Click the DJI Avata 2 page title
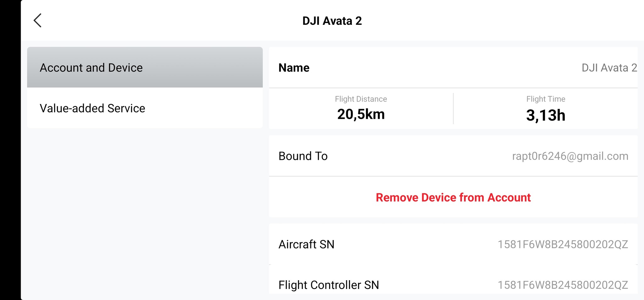This screenshot has height=300, width=644. (332, 21)
